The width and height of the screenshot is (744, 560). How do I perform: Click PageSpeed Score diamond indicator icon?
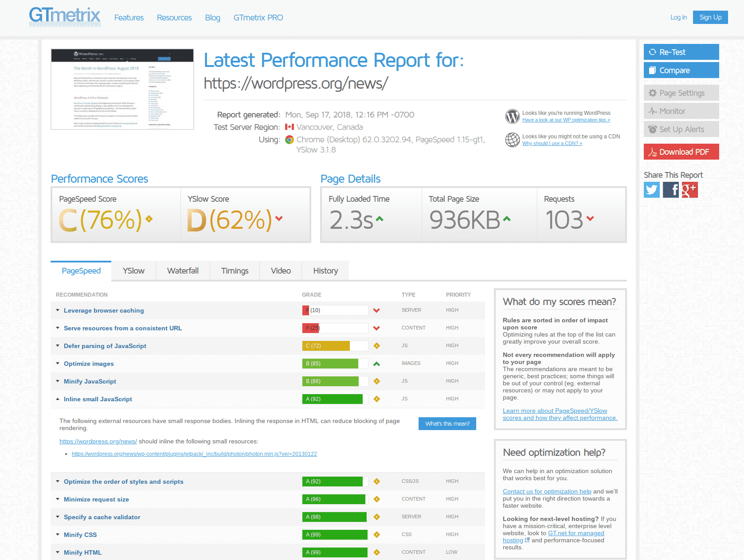click(x=149, y=219)
